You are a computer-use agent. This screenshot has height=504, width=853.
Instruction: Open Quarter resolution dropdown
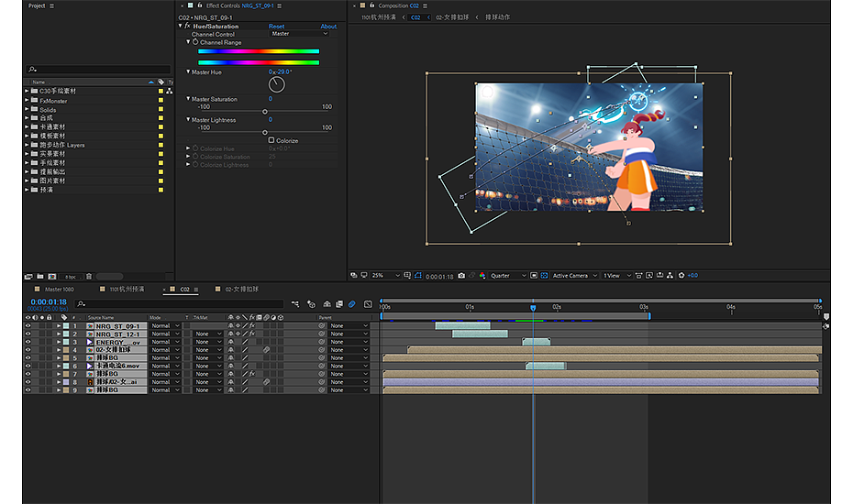click(x=508, y=276)
